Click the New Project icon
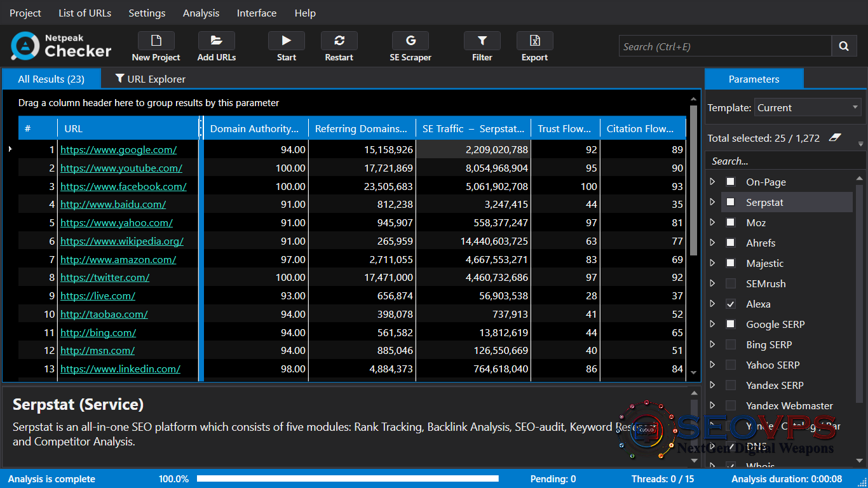The image size is (868, 488). click(156, 41)
